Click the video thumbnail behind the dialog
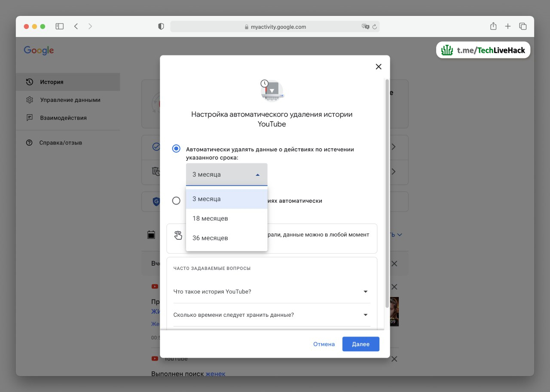Viewport: 550px width, 392px height. [394, 312]
